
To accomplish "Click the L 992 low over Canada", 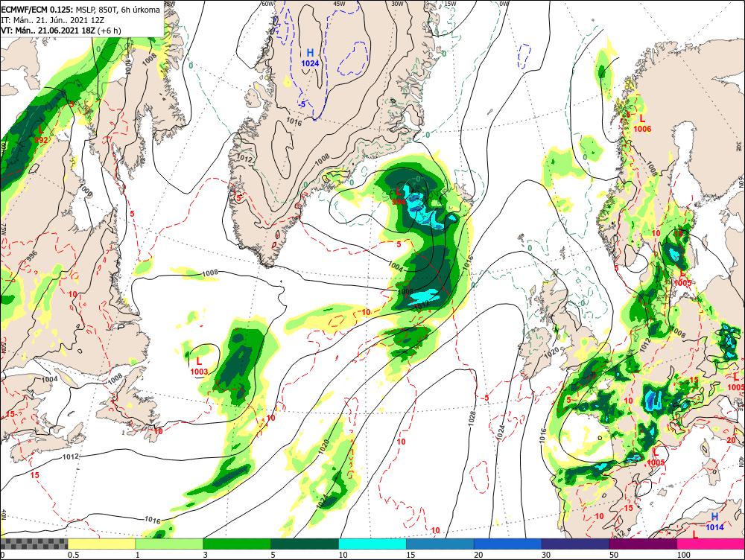I will (x=41, y=134).
